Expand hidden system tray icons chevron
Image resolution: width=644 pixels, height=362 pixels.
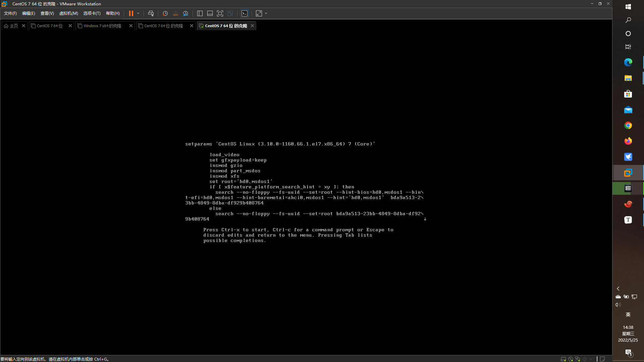(x=618, y=289)
